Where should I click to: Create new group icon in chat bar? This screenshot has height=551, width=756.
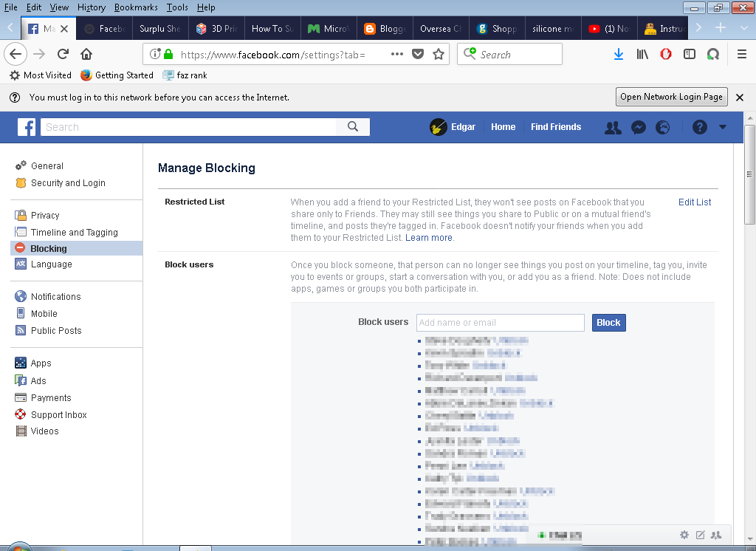coord(716,535)
